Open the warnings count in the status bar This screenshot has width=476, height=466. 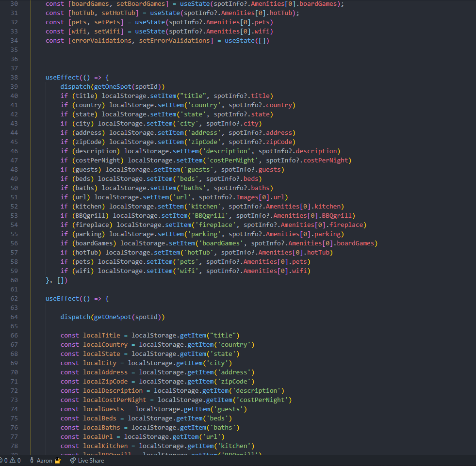pos(15,461)
